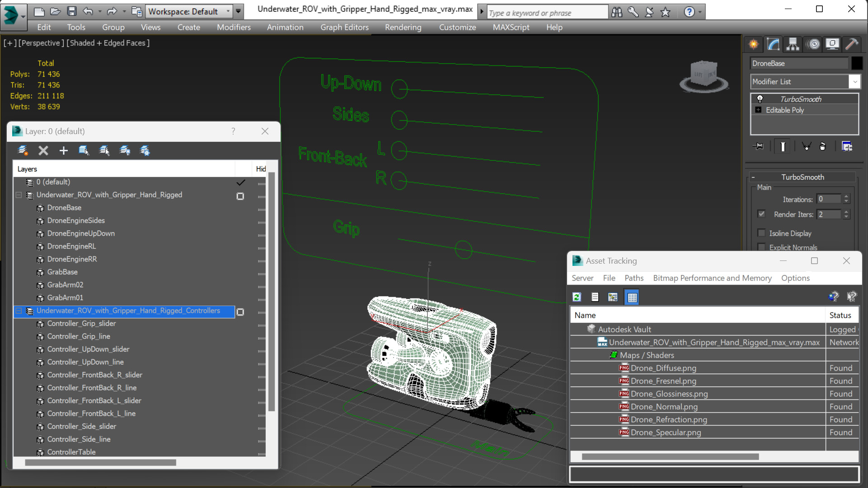
Task: Delete layer with X icon
Action: point(43,151)
